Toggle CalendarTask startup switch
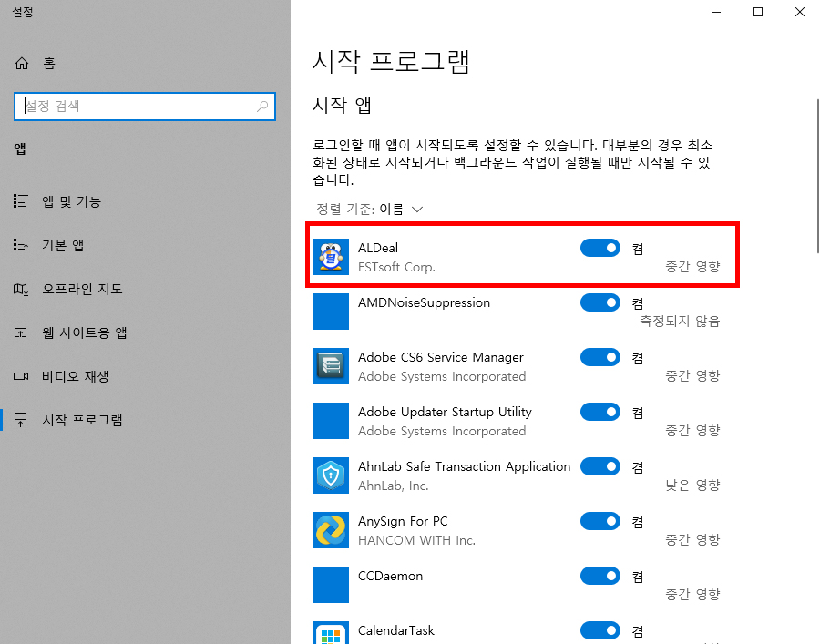The height and width of the screenshot is (644, 820). click(x=600, y=630)
